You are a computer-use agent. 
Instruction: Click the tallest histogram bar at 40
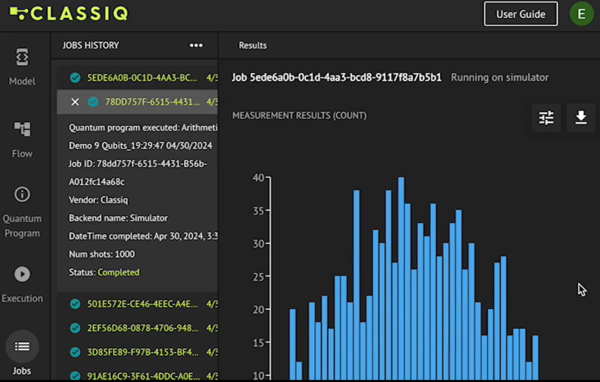401,278
